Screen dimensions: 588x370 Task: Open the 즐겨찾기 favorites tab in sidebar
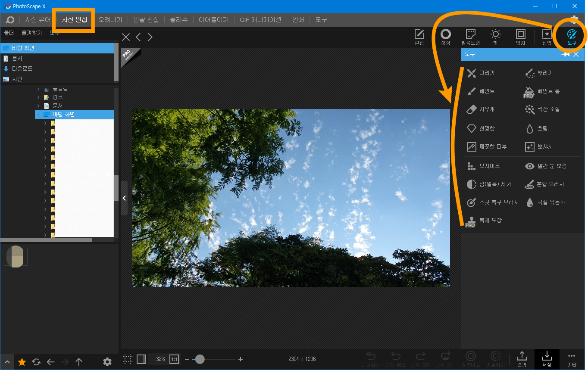click(x=32, y=33)
